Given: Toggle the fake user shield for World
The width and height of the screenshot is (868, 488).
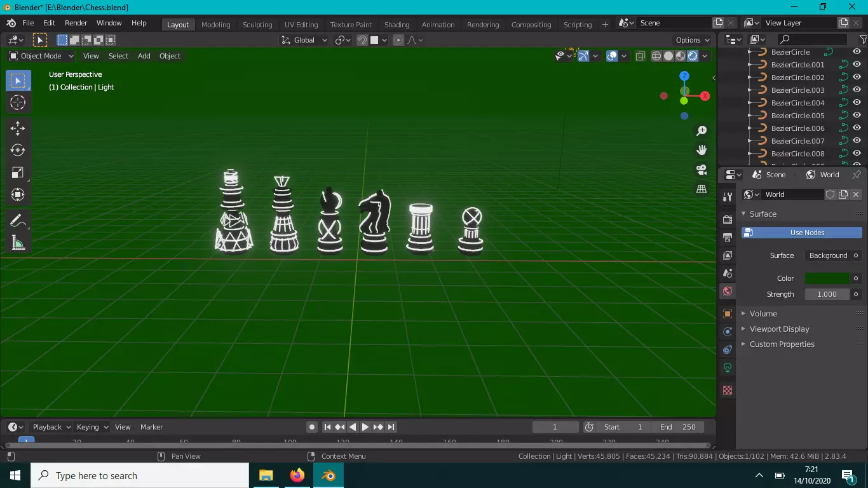Looking at the screenshot, I should coord(830,194).
